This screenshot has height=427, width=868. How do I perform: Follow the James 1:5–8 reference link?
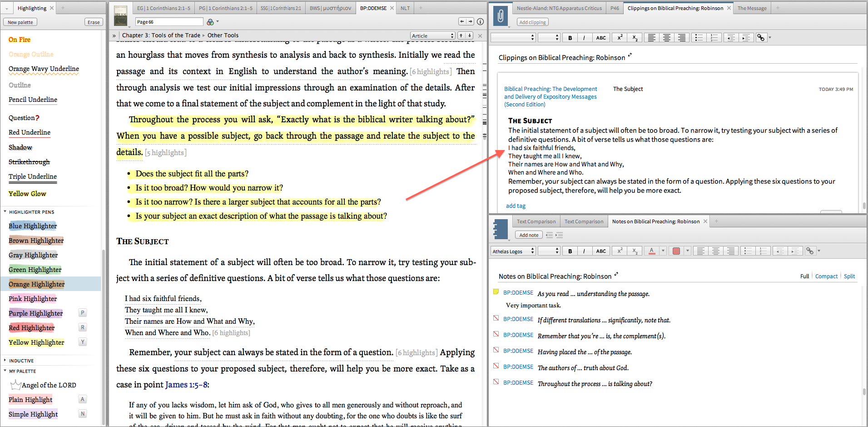186,385
